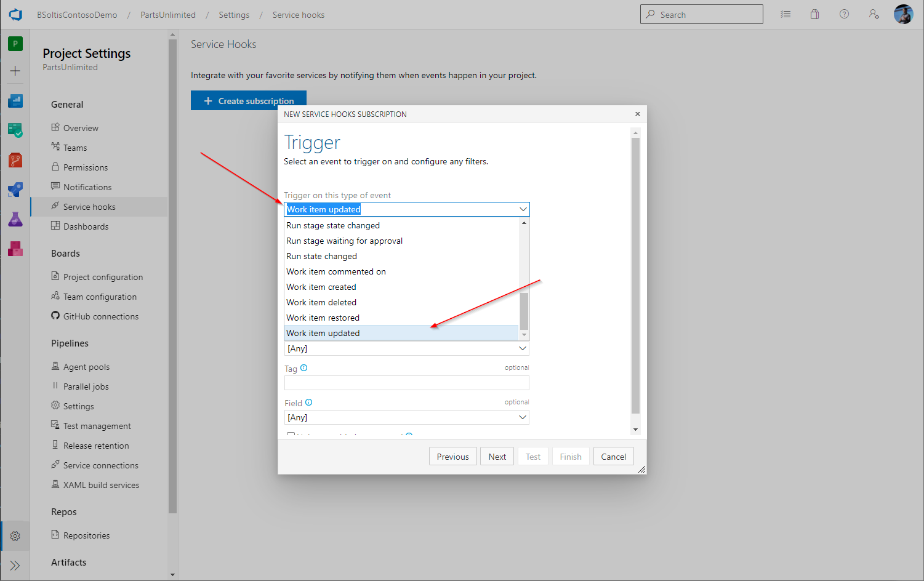Click inside the Tag text field
924x581 pixels.
(x=406, y=383)
